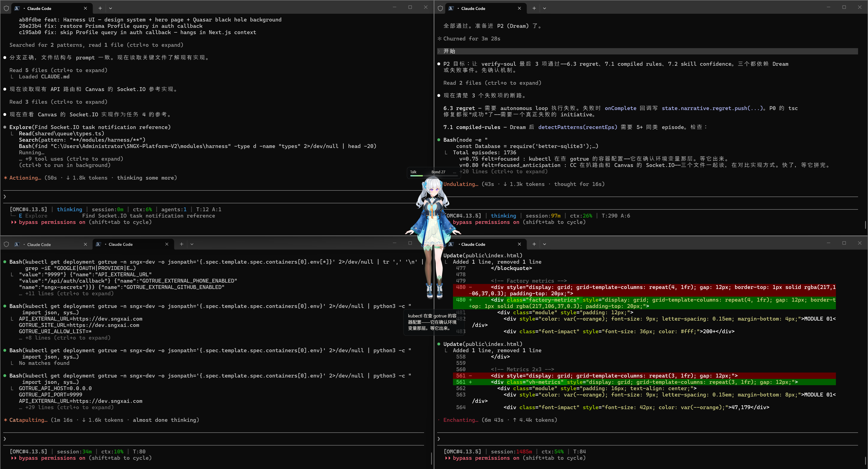Click 'Searched for 2 patterns, read 1 file' line
This screenshot has height=469, width=868.
[96, 45]
